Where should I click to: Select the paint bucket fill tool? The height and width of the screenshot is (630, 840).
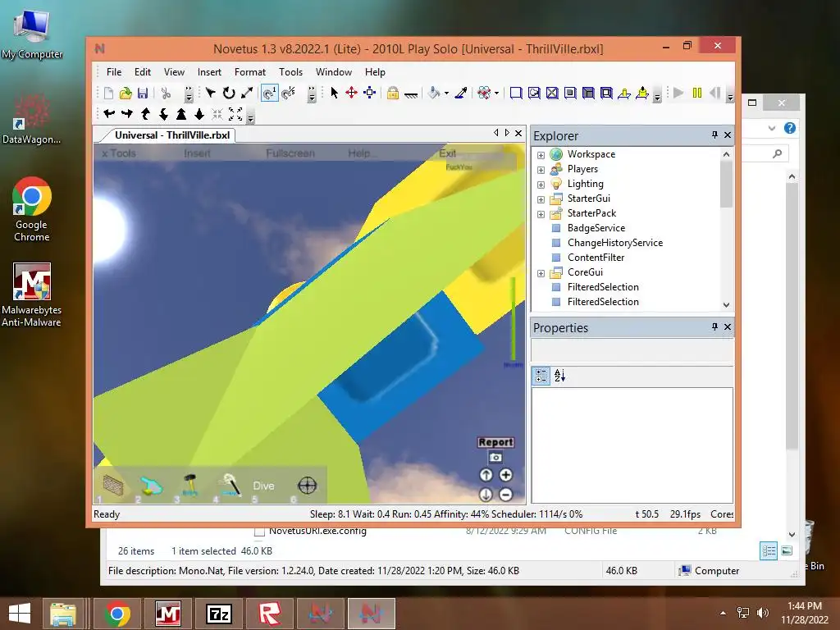(x=434, y=94)
